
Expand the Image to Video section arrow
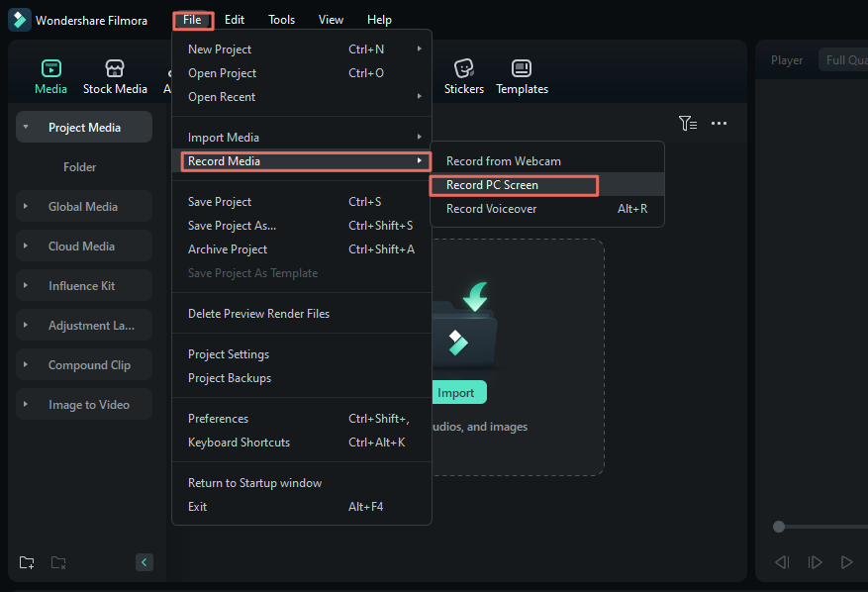26,404
